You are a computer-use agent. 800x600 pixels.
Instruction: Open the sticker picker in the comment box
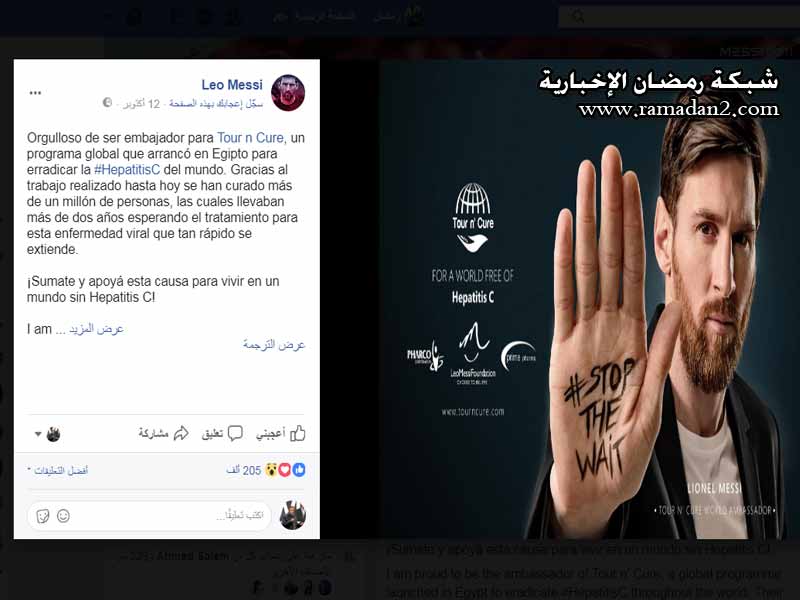43,516
